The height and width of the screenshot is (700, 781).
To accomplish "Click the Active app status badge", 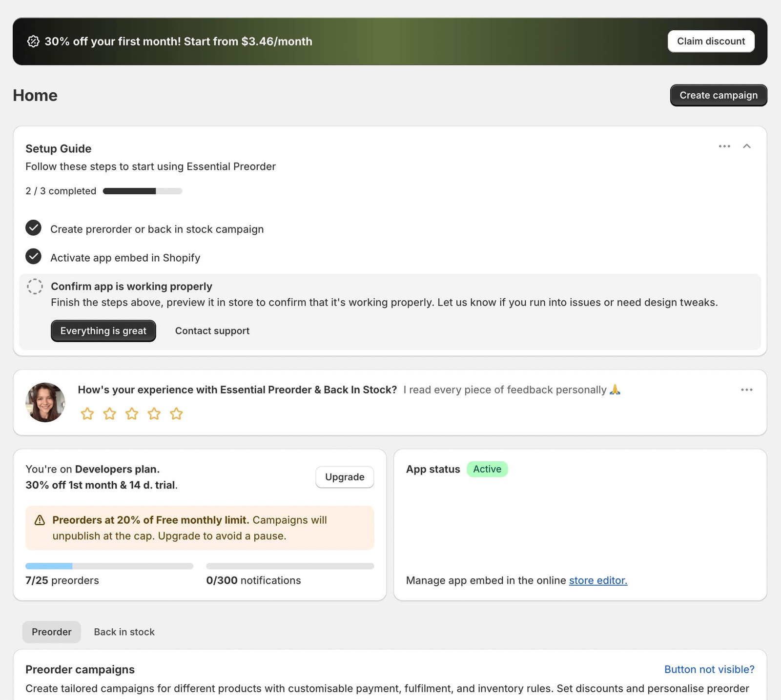I will 487,469.
